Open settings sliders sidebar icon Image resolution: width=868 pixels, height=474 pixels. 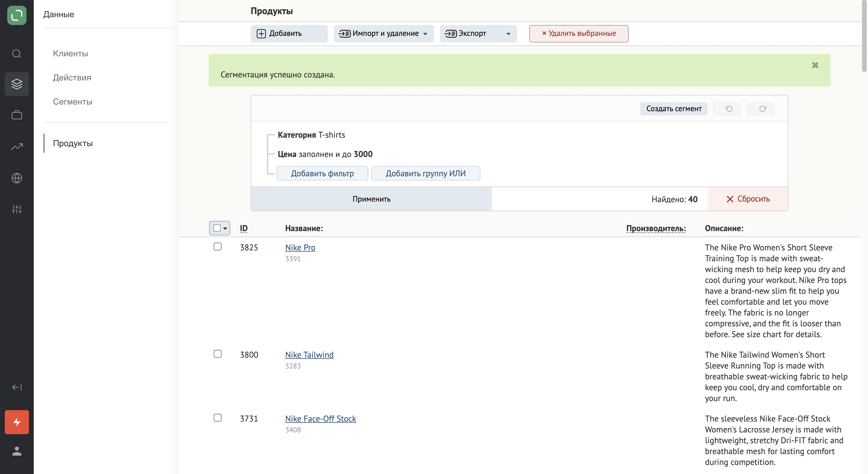[x=17, y=209]
